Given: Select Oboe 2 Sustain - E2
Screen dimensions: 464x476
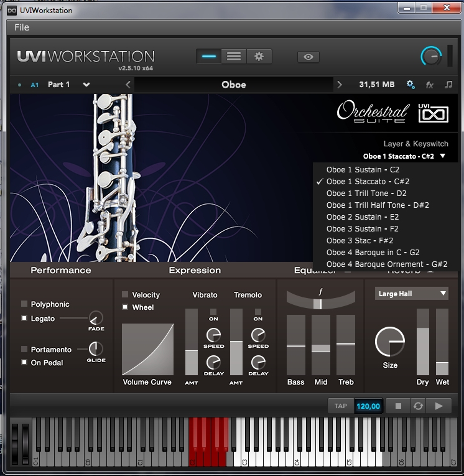Looking at the screenshot, I should (x=386, y=217).
